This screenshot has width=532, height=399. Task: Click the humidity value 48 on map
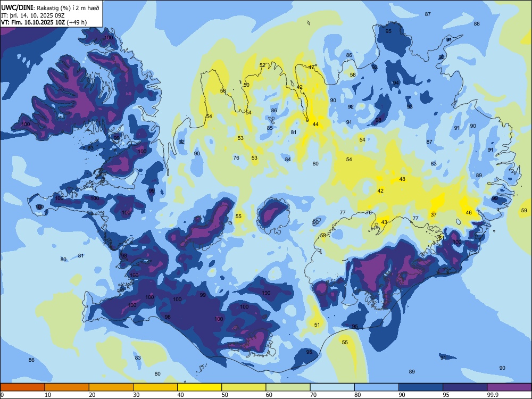point(402,179)
